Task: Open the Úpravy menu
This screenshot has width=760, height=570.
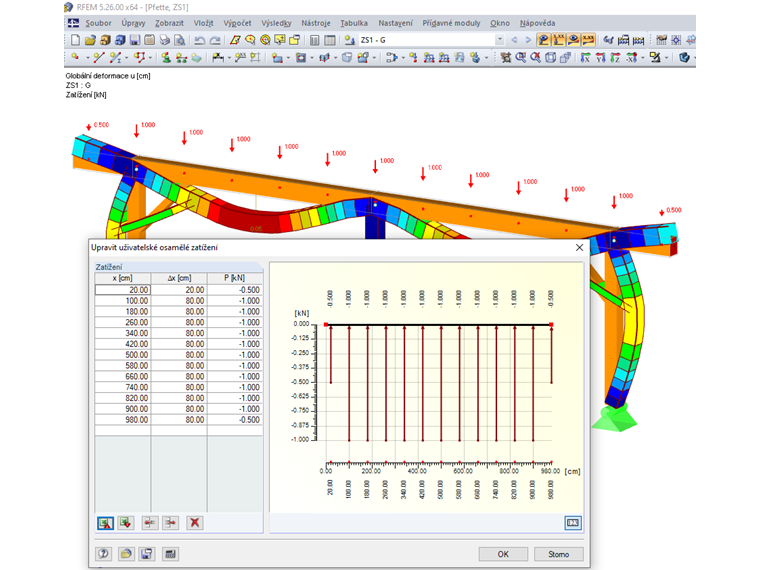Action: tap(133, 23)
